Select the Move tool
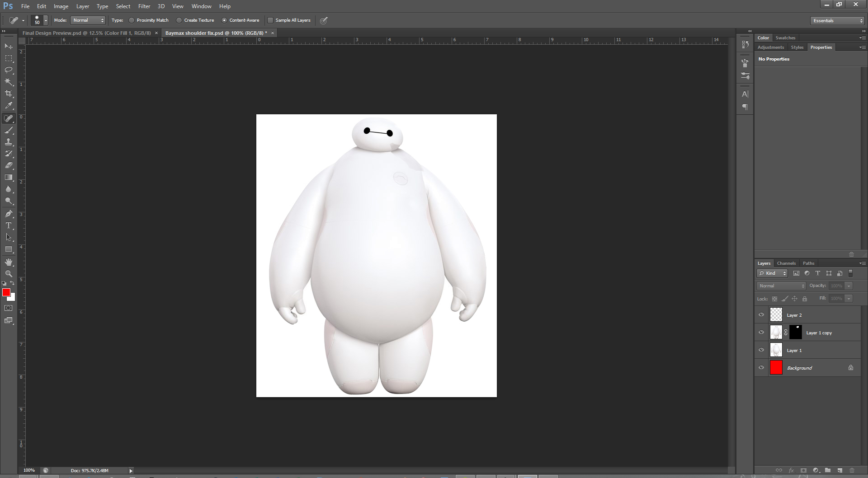Image resolution: width=868 pixels, height=478 pixels. (9, 46)
